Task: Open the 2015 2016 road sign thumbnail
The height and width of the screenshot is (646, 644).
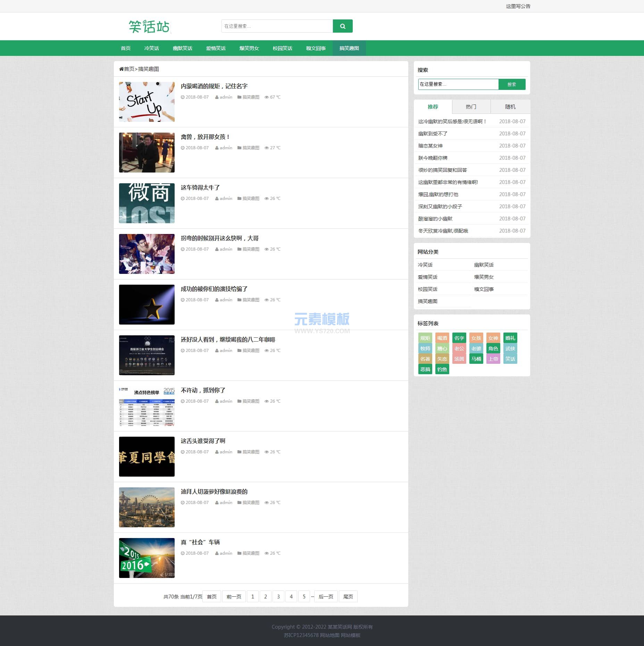Action: coord(147,558)
